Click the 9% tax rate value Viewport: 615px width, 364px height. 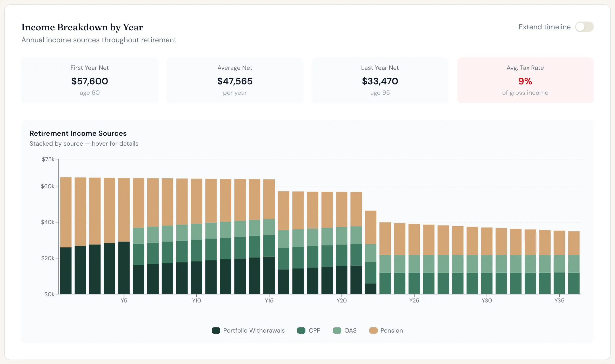(525, 81)
